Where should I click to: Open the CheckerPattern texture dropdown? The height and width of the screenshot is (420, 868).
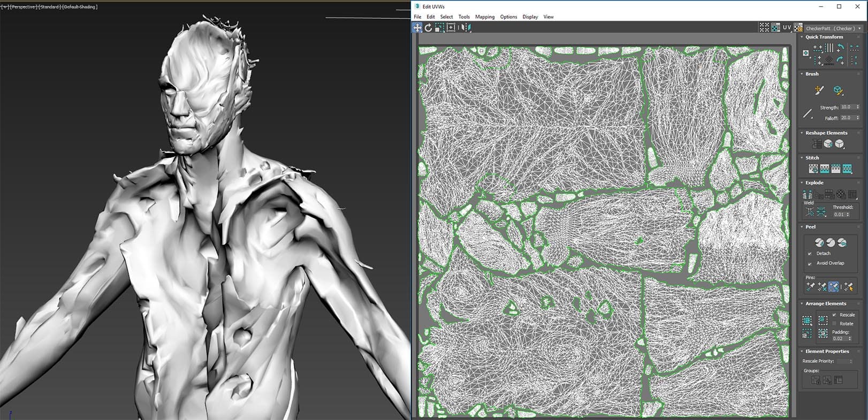859,28
